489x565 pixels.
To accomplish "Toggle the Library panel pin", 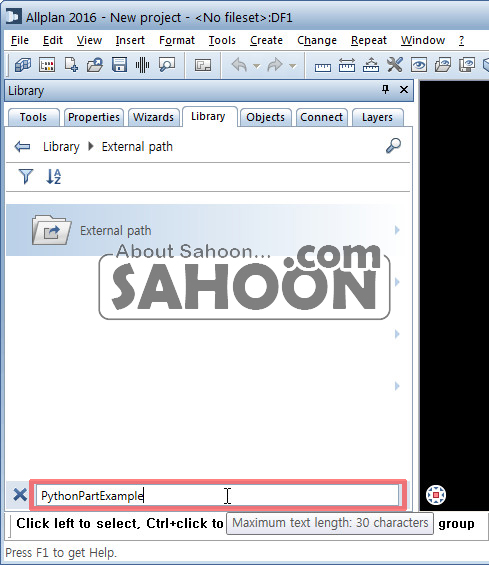I will pyautogui.click(x=385, y=89).
